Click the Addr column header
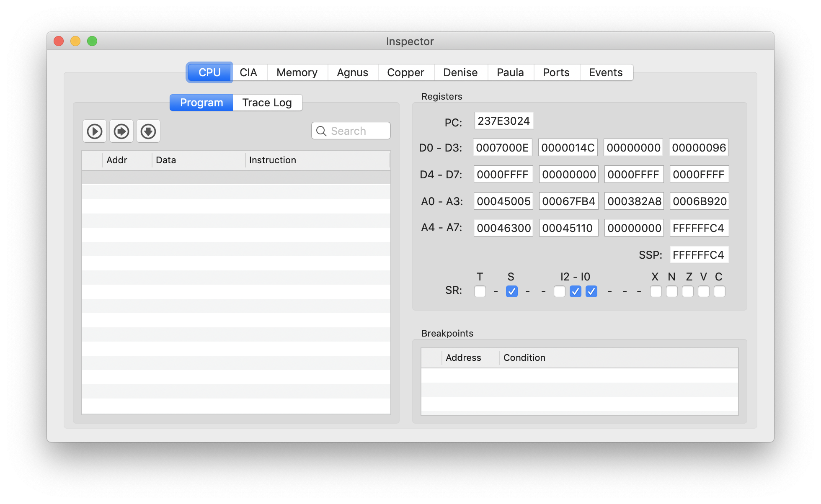The width and height of the screenshot is (821, 504). pos(127,160)
